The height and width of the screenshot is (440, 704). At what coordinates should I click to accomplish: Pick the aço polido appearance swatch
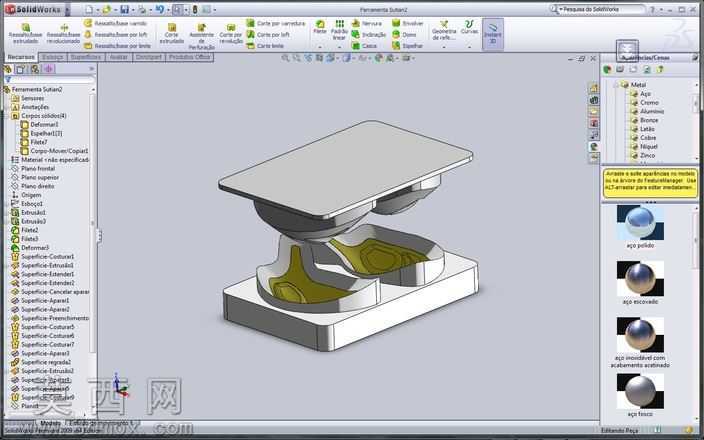pos(640,223)
